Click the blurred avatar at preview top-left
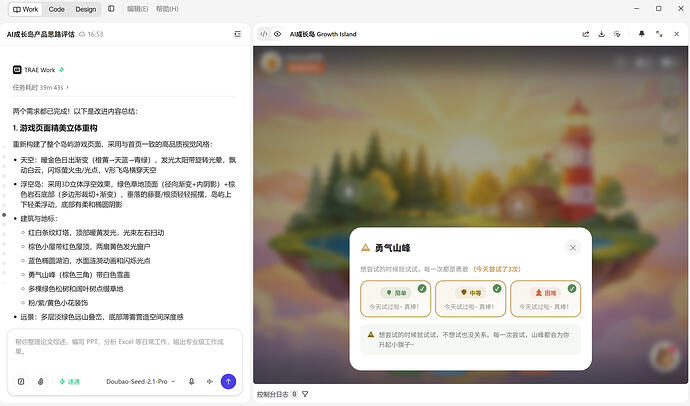The image size is (690, 406). pos(271,62)
